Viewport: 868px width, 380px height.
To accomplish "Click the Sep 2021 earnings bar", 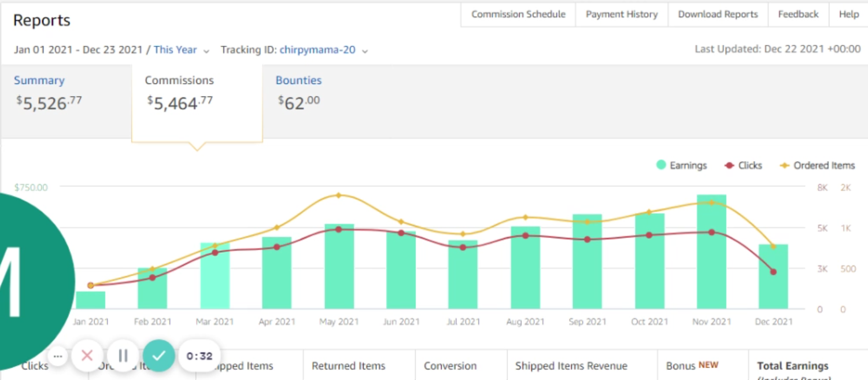I will [588, 262].
